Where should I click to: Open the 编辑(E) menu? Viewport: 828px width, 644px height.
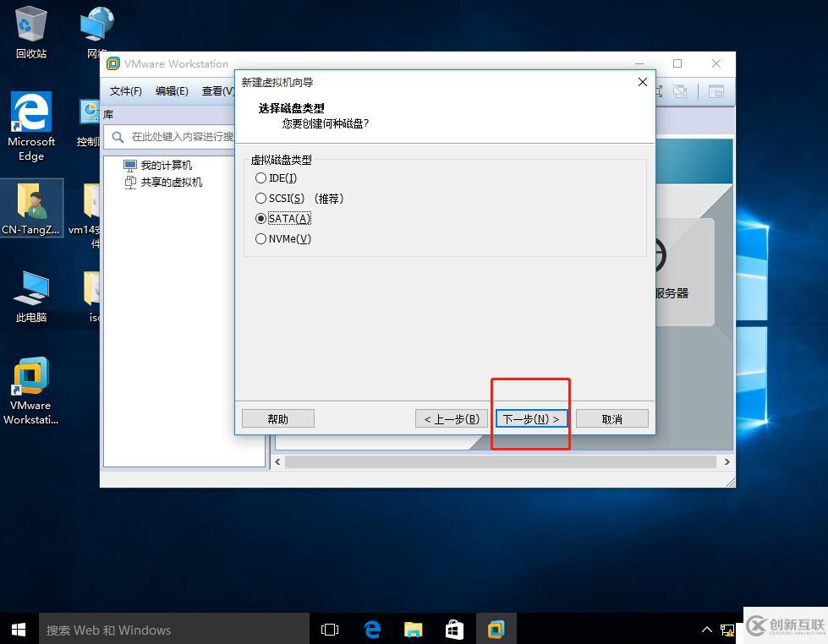coord(172,91)
